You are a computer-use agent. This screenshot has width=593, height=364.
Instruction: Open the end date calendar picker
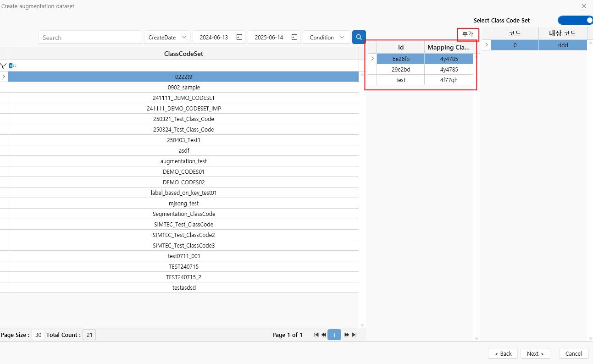tap(294, 37)
